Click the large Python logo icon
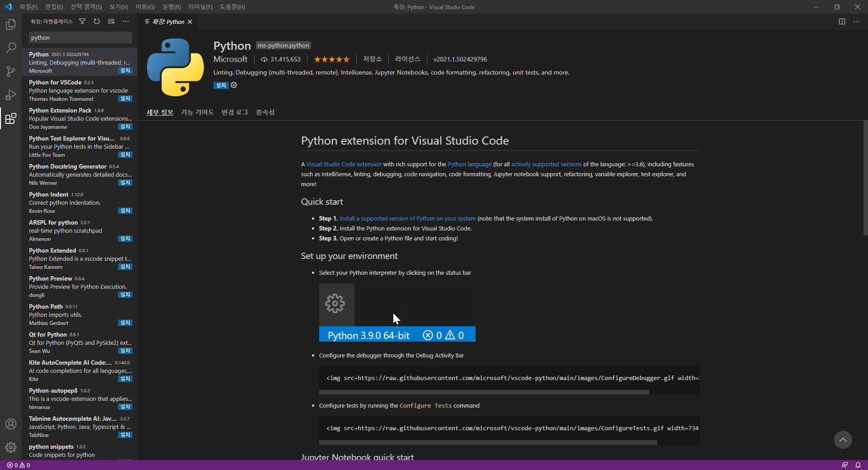Image resolution: width=868 pixels, height=470 pixels. [x=175, y=67]
